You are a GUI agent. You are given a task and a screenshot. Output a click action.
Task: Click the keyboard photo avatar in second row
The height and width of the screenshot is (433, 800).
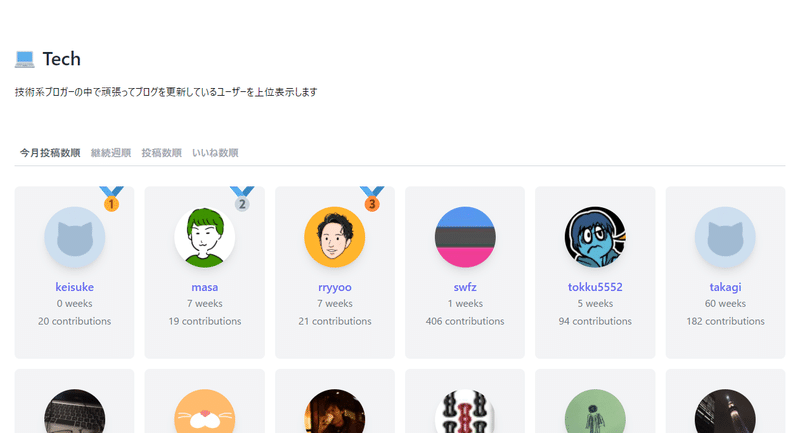[74, 411]
